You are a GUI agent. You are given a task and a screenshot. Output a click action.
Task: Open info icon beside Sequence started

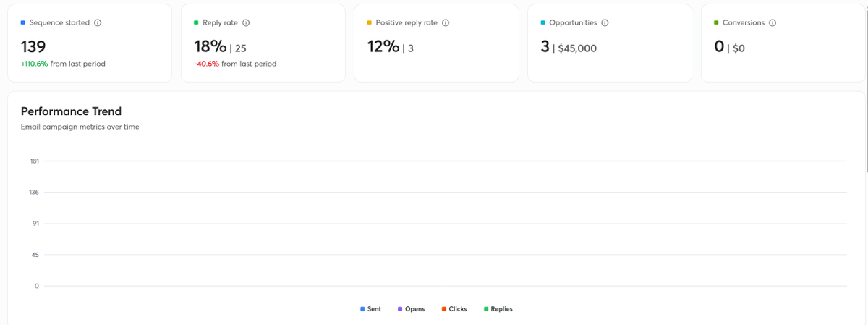98,22
